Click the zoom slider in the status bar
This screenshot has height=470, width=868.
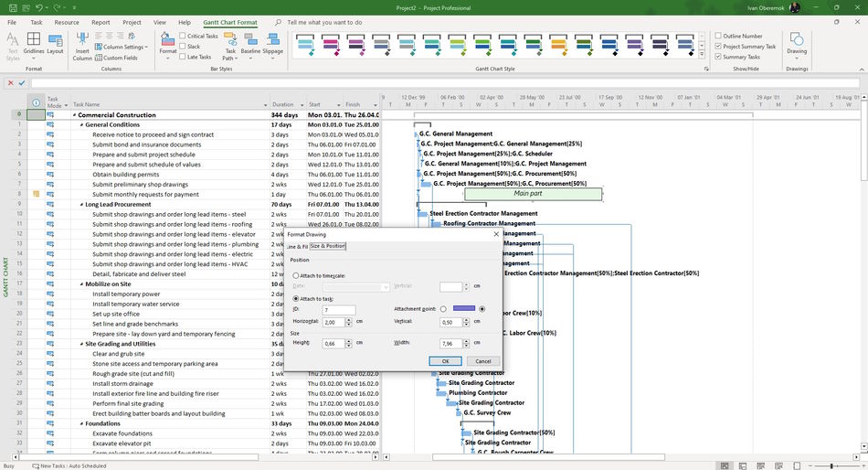[x=832, y=466]
